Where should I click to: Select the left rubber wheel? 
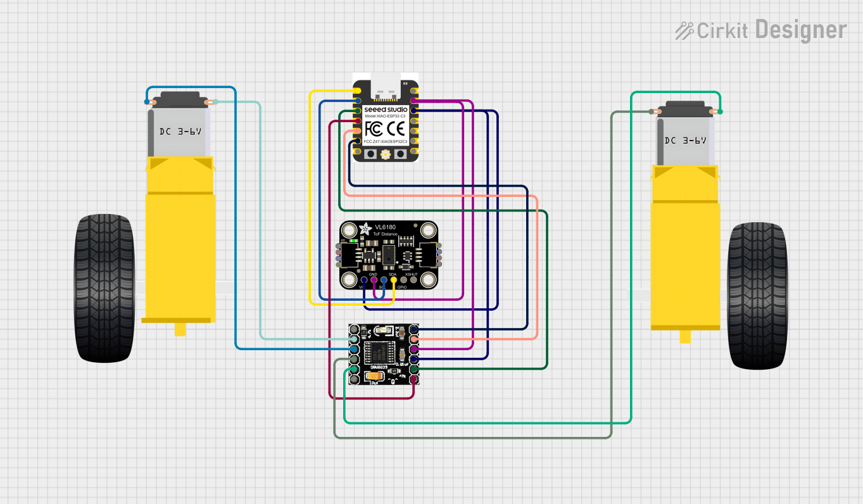[105, 288]
